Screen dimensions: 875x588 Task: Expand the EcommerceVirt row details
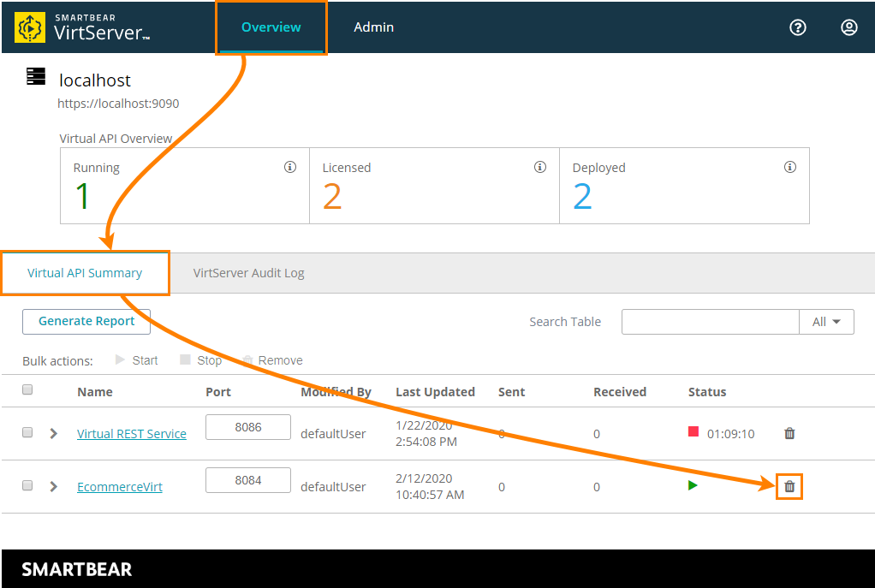(54, 486)
